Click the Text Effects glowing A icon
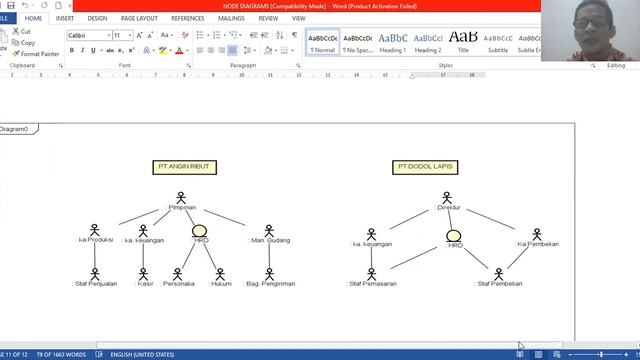 [x=147, y=51]
